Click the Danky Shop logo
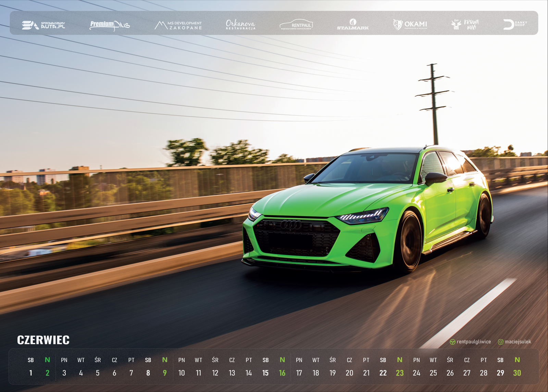Viewport: 548px width, 392px height. [515, 24]
